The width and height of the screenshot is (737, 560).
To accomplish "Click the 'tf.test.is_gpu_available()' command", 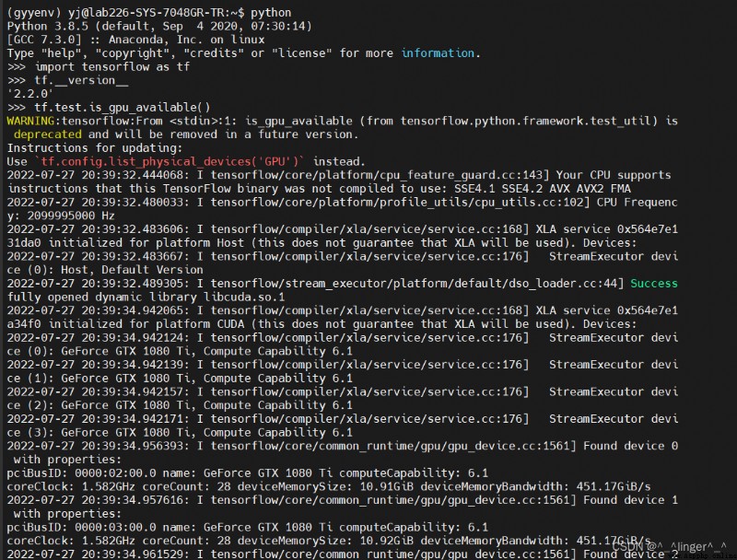I will pos(123,108).
